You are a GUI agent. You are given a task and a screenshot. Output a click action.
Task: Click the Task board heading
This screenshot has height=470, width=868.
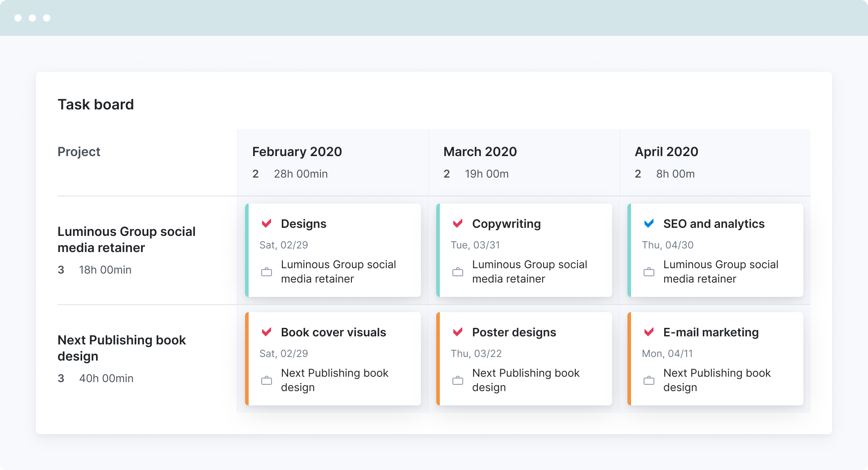coord(96,104)
